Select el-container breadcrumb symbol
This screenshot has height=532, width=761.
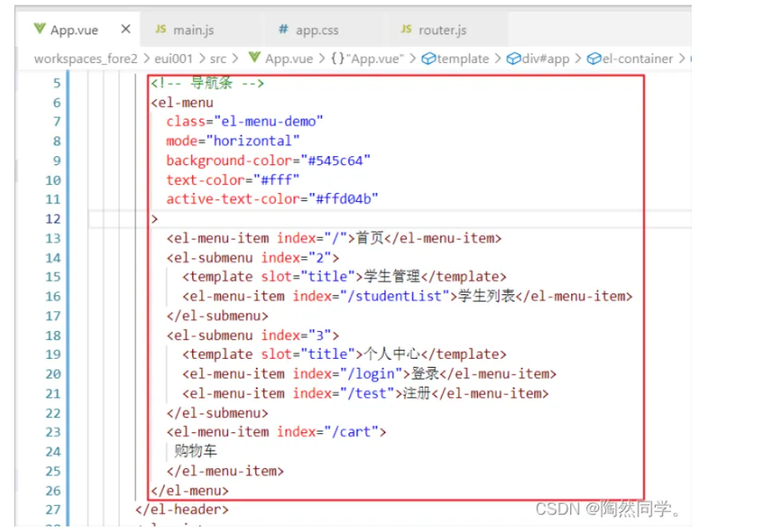[637, 59]
